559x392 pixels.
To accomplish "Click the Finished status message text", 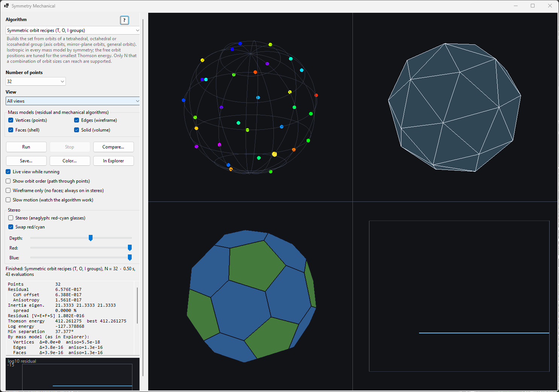I will coord(71,271).
